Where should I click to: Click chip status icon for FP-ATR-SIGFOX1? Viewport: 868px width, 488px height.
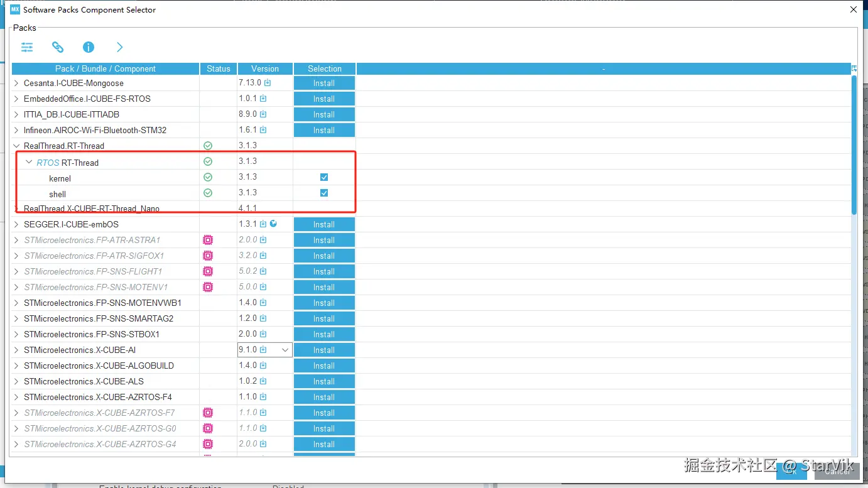208,256
